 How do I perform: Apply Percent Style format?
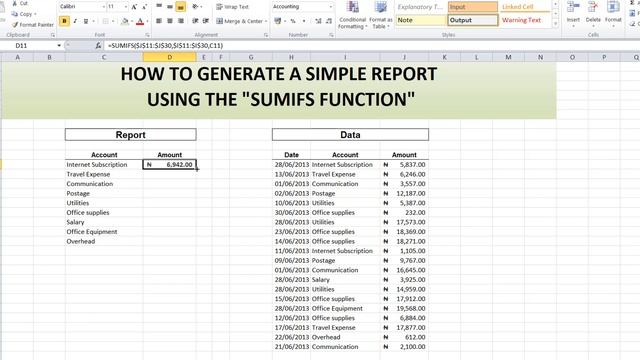point(293,21)
